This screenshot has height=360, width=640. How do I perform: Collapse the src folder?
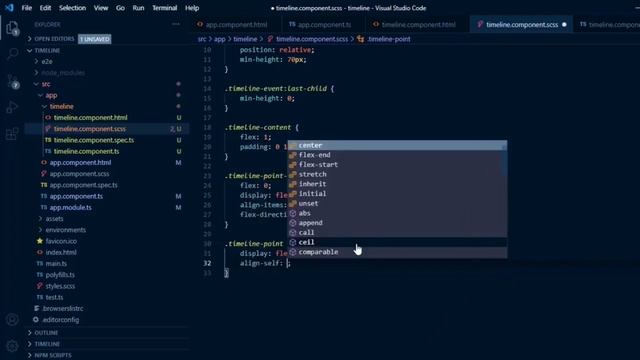pyautogui.click(x=46, y=84)
